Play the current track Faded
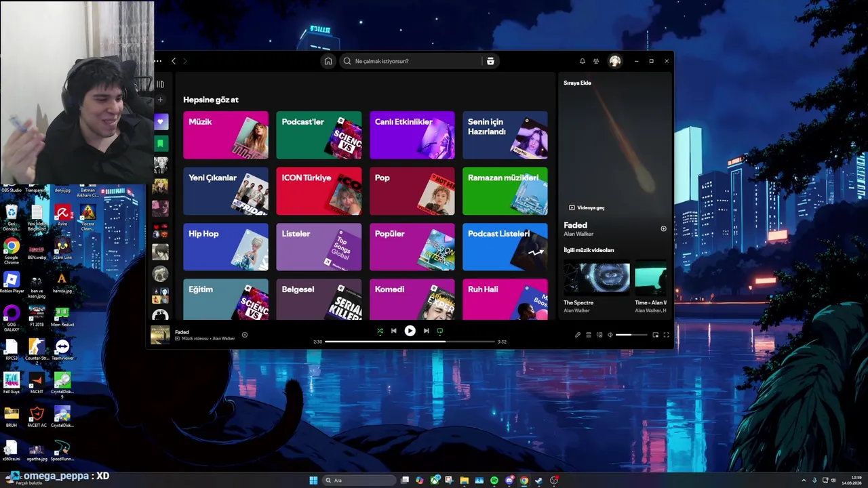 410,331
